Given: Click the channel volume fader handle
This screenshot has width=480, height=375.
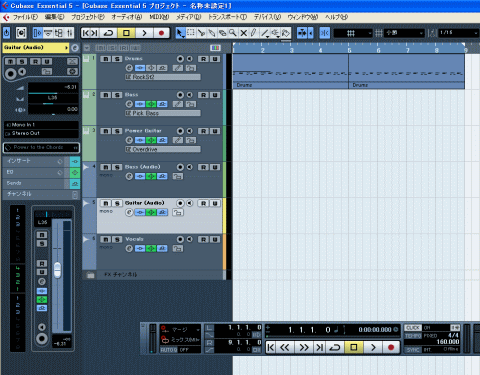Looking at the screenshot, I should click(58, 270).
